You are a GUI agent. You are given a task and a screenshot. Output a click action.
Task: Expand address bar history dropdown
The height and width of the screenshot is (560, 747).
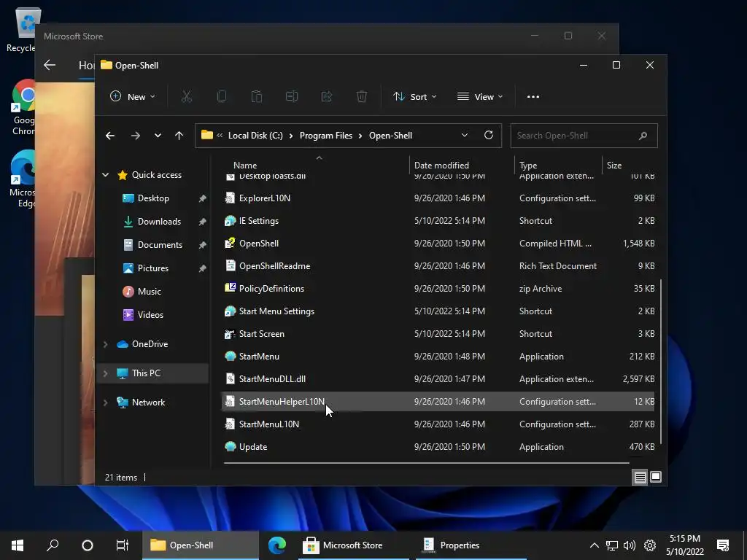[465, 135]
